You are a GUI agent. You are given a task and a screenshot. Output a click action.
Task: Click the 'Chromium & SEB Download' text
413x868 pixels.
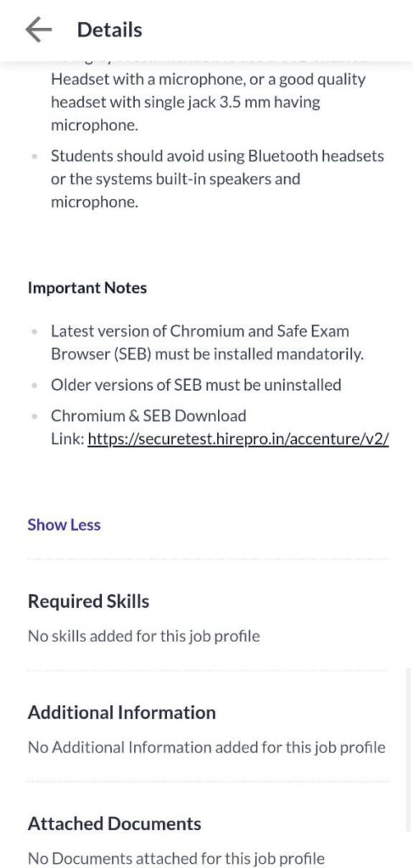click(148, 415)
